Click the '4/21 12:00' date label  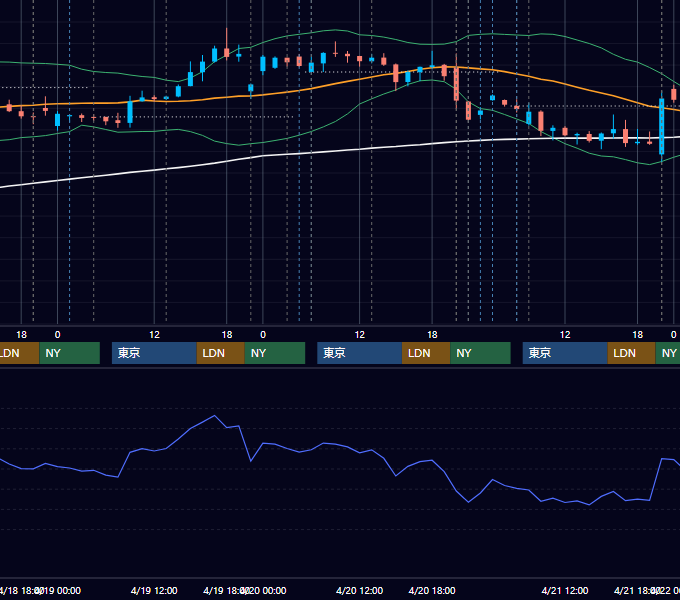565,590
